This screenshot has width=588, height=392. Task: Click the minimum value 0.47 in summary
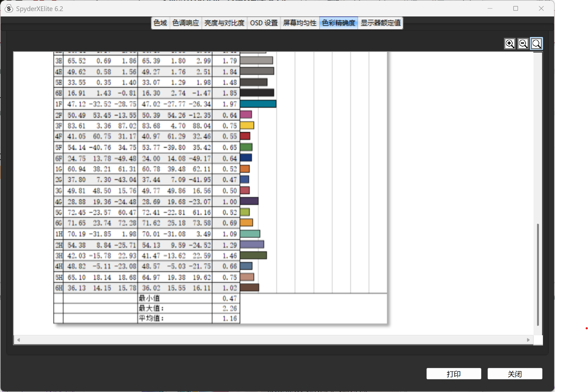click(230, 298)
